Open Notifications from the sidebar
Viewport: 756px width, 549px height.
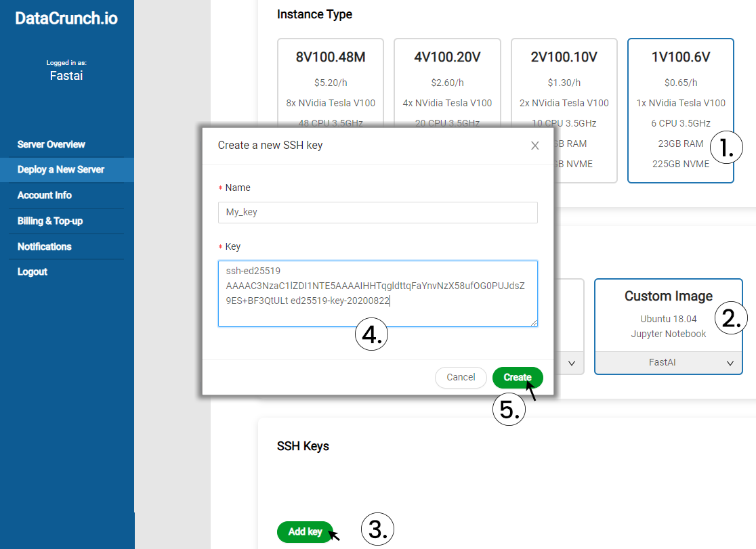(x=45, y=246)
